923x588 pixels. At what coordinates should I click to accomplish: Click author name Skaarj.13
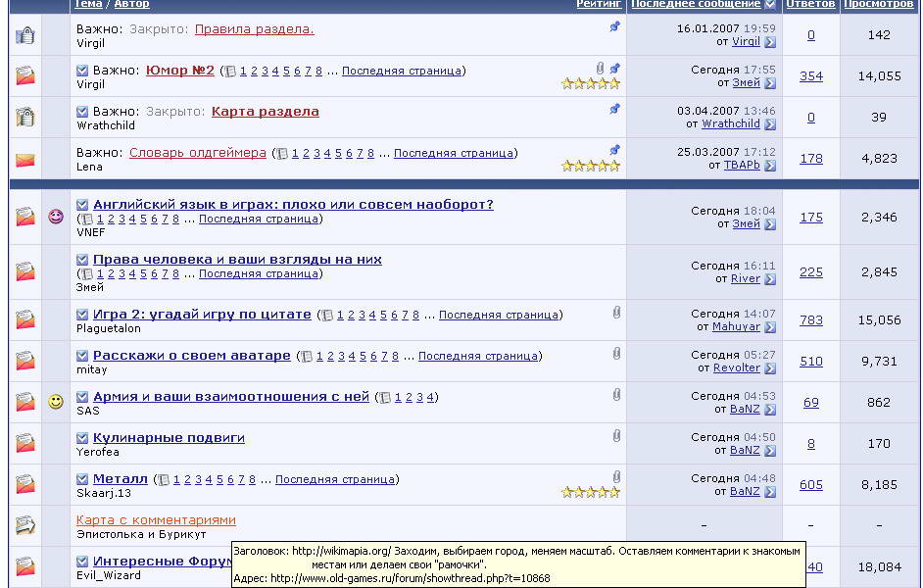coord(104,493)
